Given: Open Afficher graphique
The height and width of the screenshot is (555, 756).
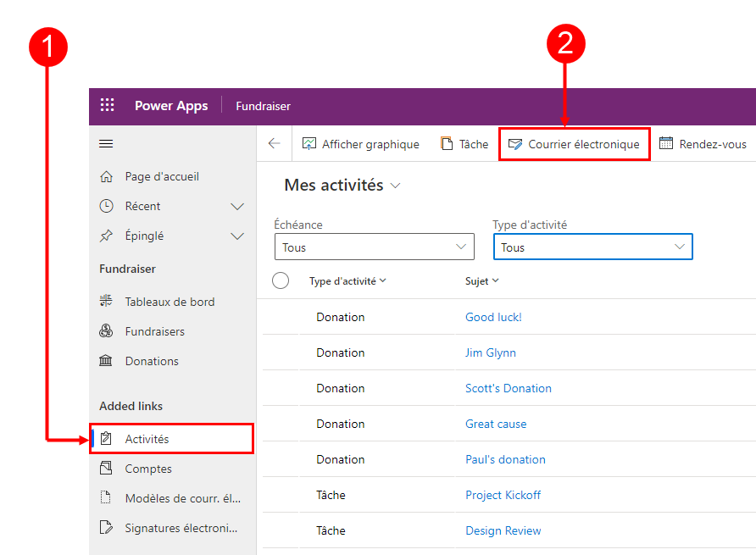Looking at the screenshot, I should click(x=361, y=144).
